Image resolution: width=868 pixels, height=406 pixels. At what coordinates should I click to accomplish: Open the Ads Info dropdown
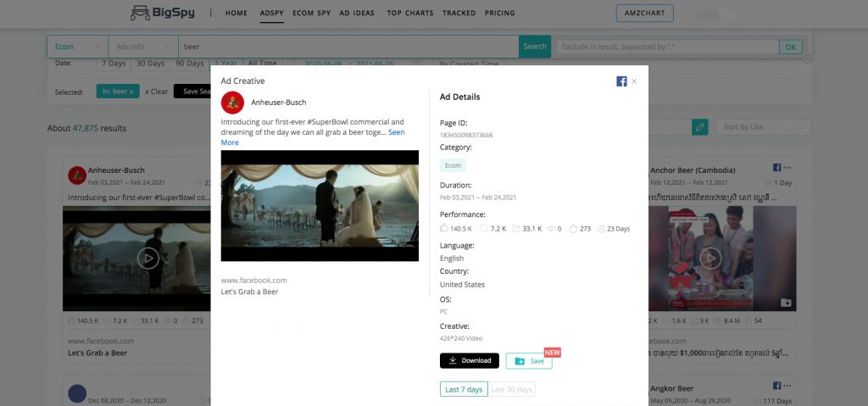click(142, 47)
